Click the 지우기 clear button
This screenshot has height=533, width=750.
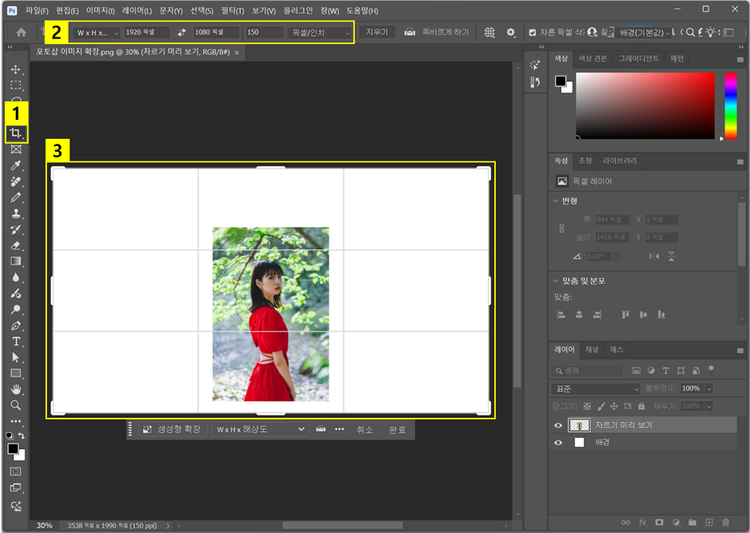[x=377, y=32]
